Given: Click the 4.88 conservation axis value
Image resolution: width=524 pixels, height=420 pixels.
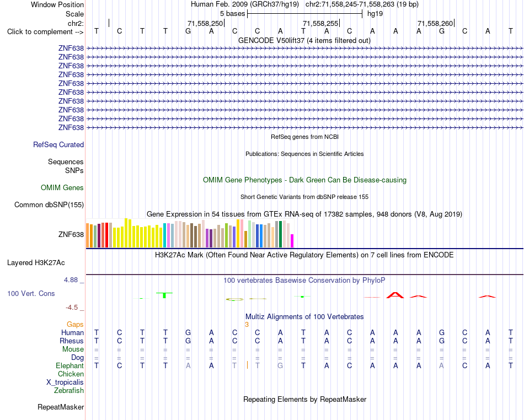Looking at the screenshot, I should [x=71, y=280].
